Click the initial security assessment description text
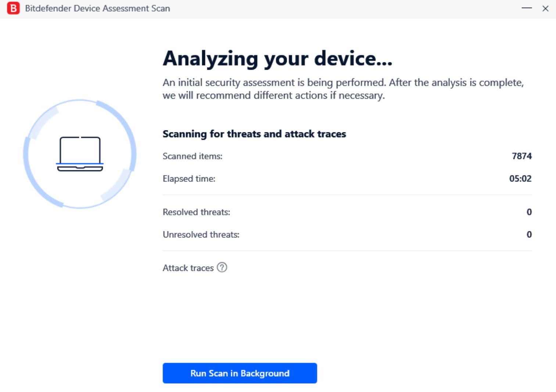The height and width of the screenshot is (392, 556). point(343,89)
